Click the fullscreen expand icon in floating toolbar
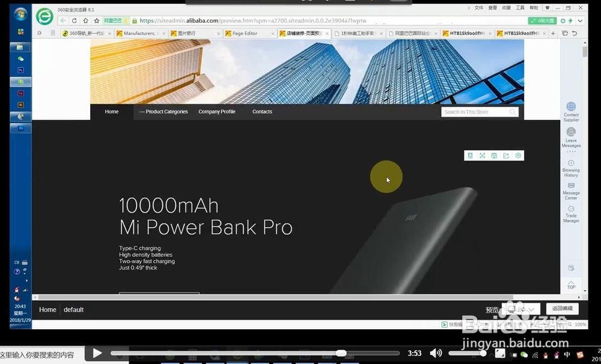 point(482,156)
